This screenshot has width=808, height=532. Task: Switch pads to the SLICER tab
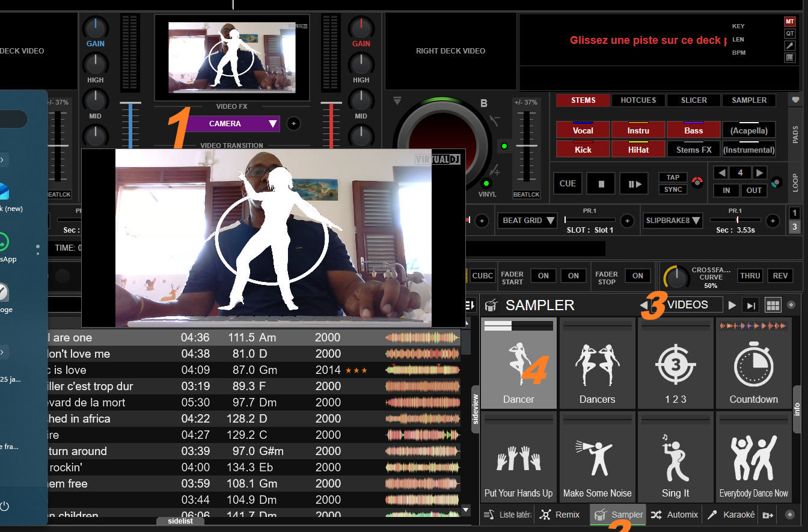click(694, 100)
